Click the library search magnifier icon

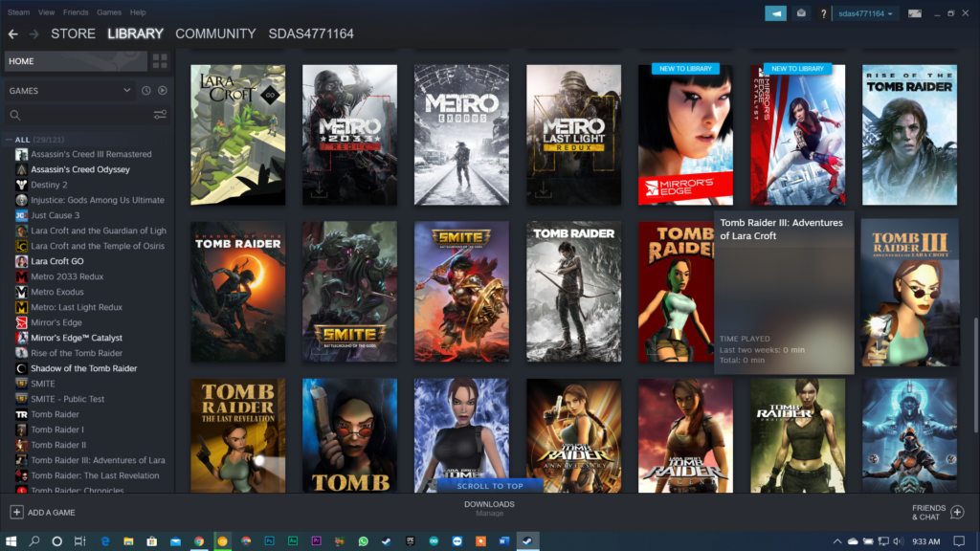click(x=15, y=115)
